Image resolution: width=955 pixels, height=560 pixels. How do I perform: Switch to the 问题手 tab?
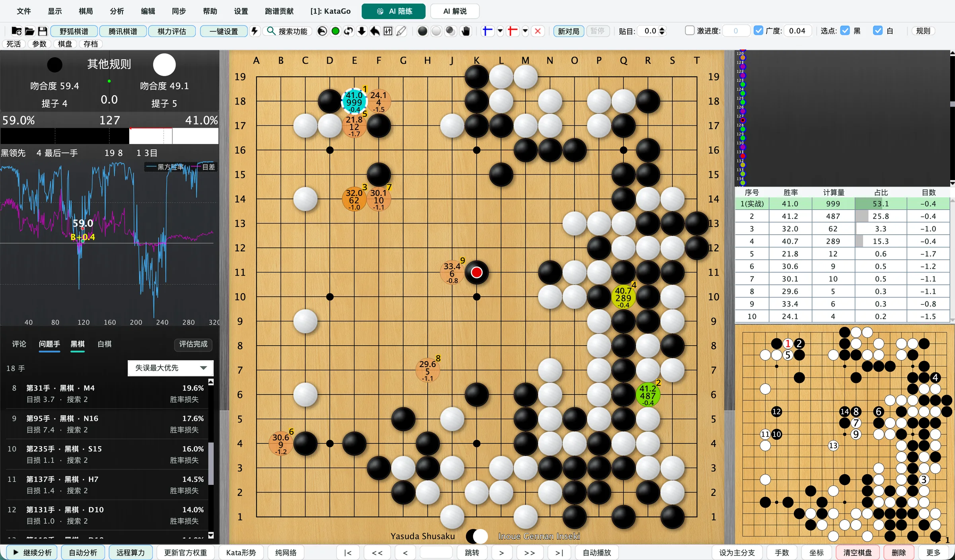[x=49, y=344]
